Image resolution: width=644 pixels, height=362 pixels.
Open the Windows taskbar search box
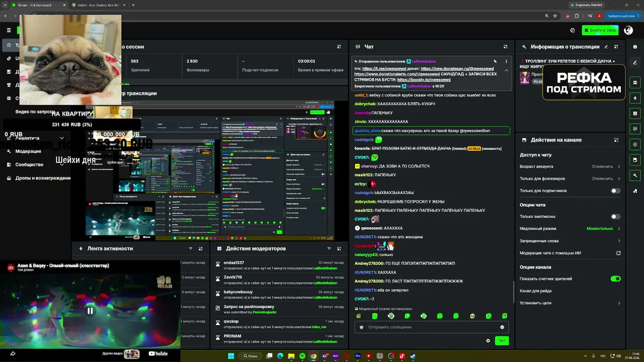pyautogui.click(x=251, y=356)
